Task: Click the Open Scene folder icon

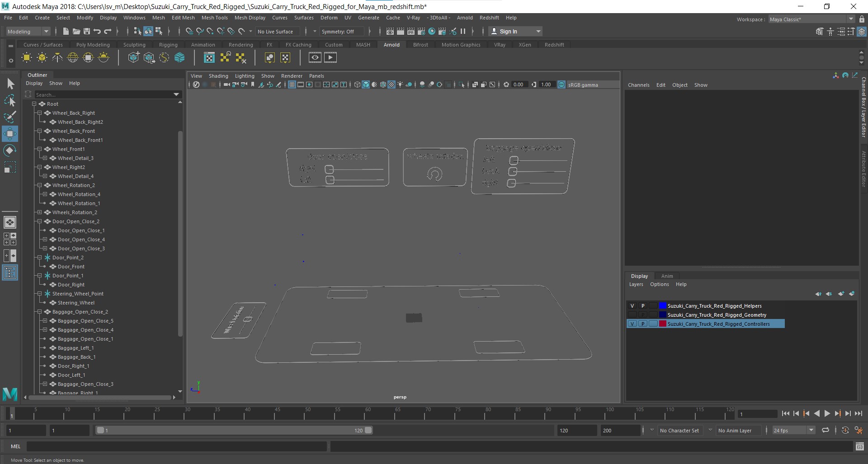Action: tap(76, 31)
